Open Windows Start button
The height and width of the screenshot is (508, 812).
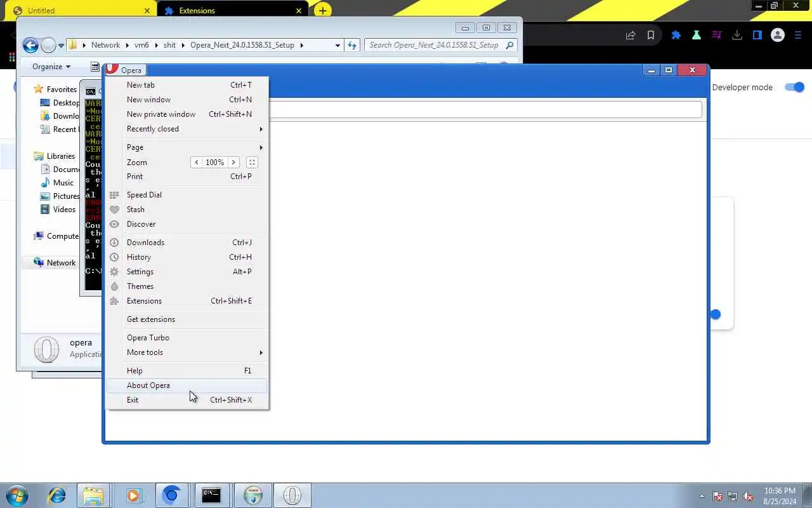17,495
